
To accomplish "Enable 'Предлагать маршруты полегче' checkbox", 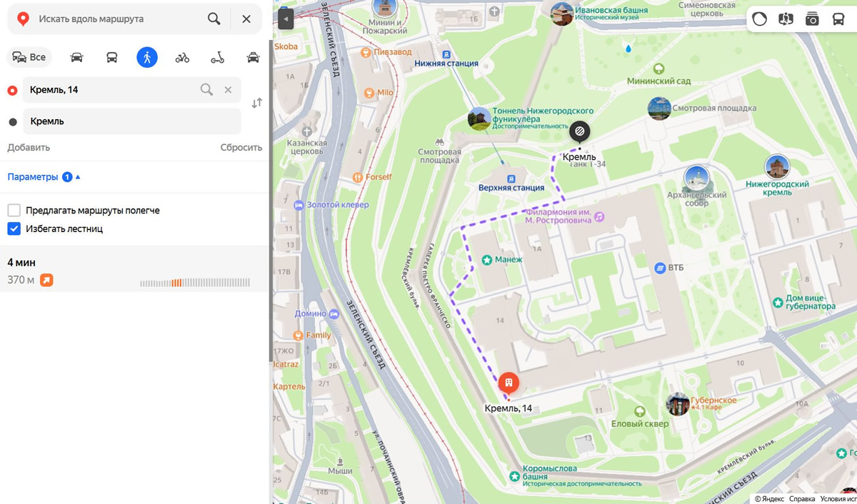I will [x=14, y=211].
